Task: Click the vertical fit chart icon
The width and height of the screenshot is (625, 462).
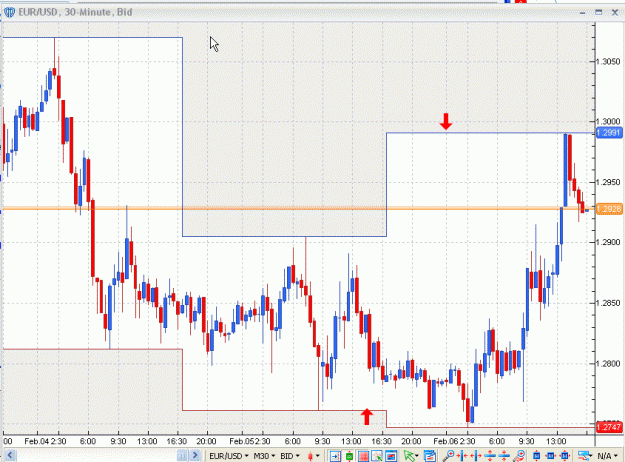Action: point(537,456)
